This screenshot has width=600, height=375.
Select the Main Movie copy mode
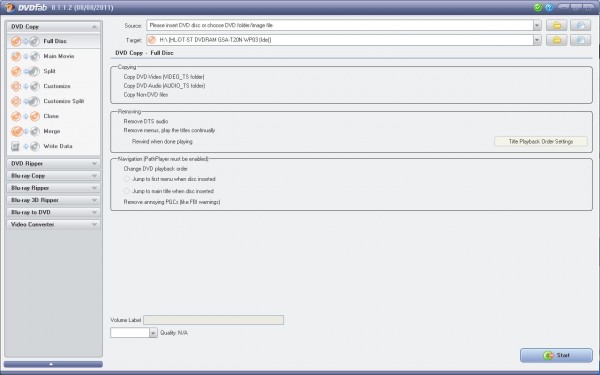tap(54, 56)
